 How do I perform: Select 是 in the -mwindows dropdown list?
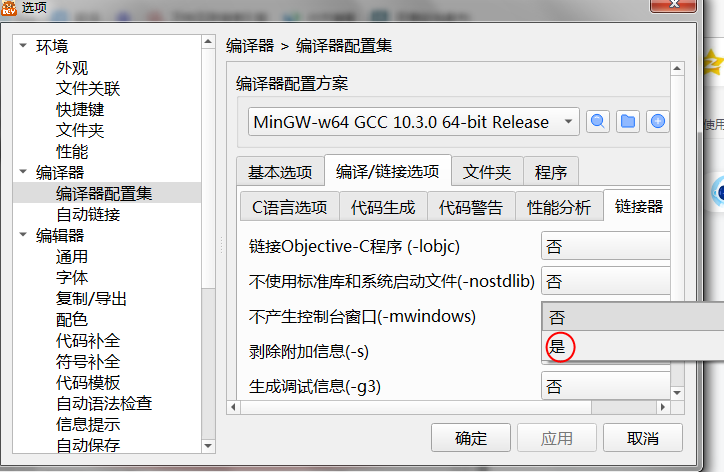[x=633, y=346]
